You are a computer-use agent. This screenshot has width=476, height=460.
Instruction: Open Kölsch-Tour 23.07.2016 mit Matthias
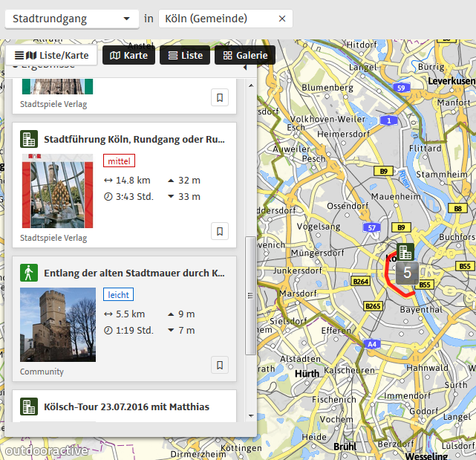click(x=126, y=406)
